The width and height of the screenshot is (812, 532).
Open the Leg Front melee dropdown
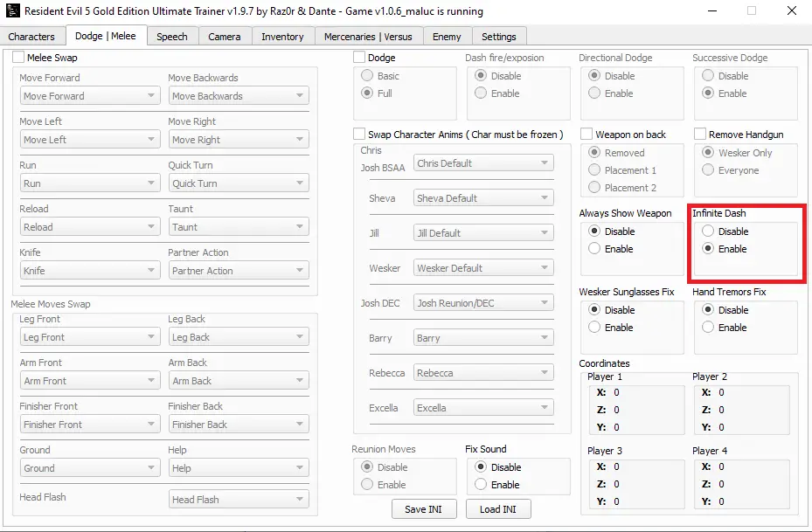[90, 337]
